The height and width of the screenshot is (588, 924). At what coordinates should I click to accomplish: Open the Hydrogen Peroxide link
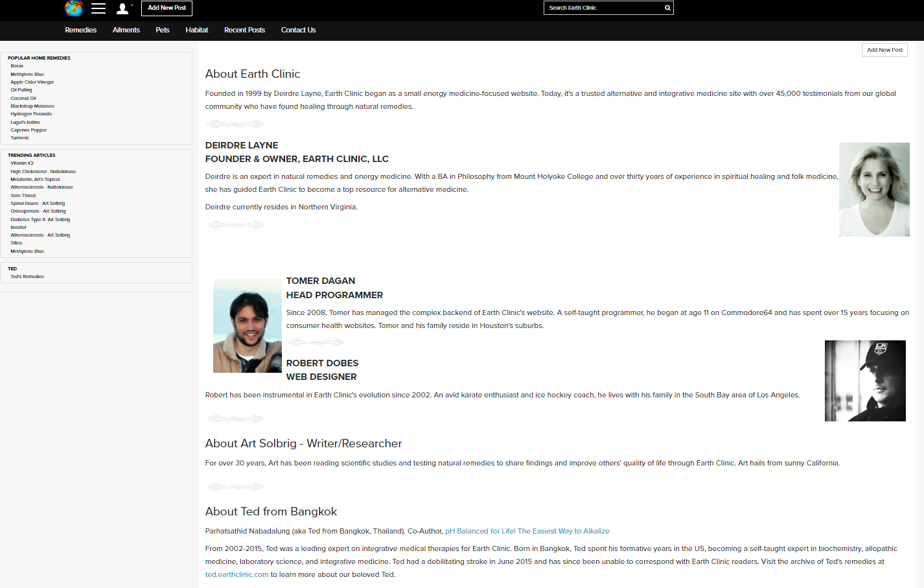coord(31,114)
